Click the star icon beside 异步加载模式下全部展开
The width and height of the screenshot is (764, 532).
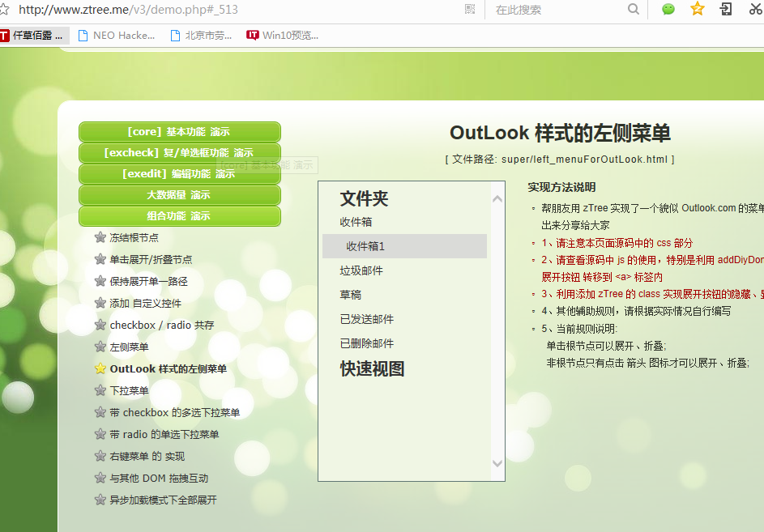pyautogui.click(x=100, y=500)
